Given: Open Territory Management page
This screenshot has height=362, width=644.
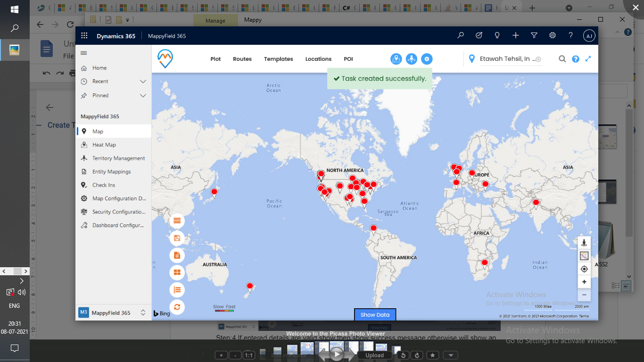Looking at the screenshot, I should 113,158.
